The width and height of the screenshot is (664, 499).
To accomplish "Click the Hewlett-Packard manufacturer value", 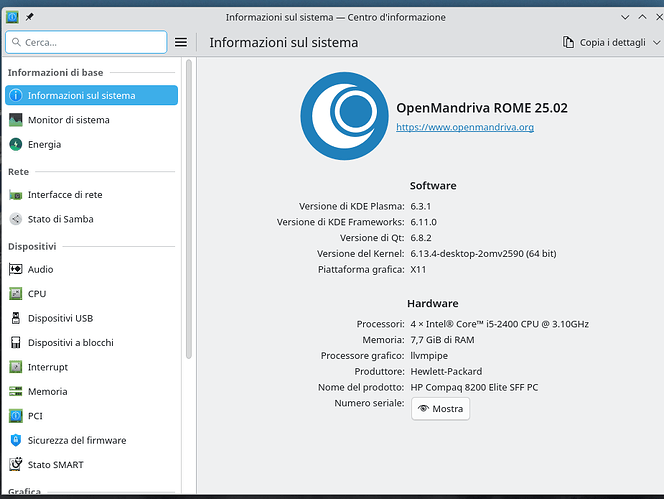I will [x=446, y=371].
